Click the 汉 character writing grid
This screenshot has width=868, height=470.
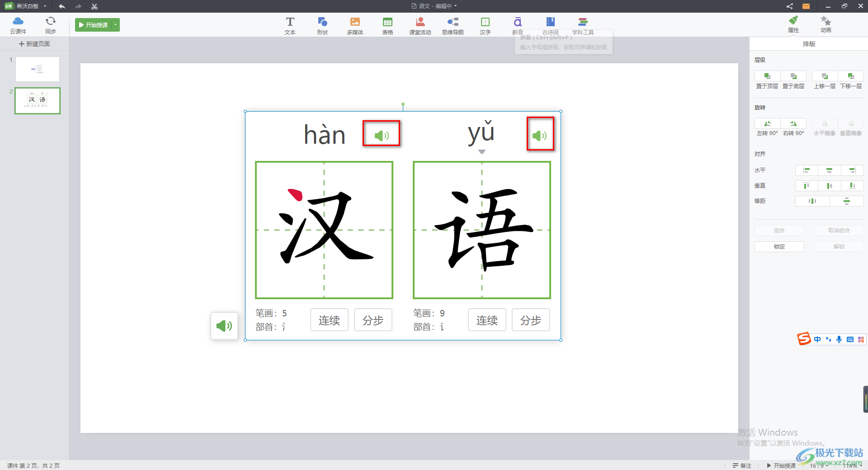[324, 230]
